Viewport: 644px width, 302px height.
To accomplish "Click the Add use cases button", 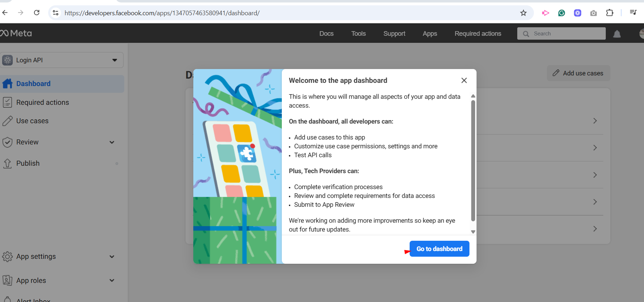I will click(x=578, y=73).
